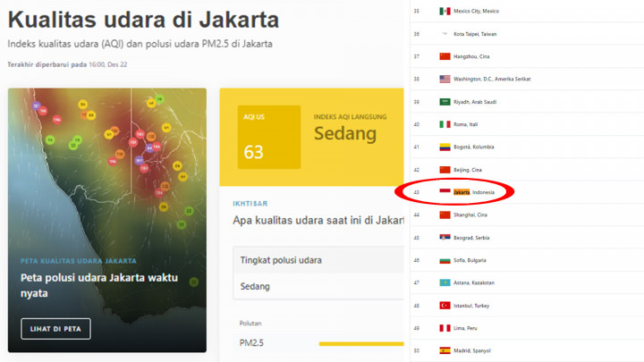This screenshot has width=644, height=362.
Task: Click the Serbia flag beside Beograd
Action: coord(445,238)
